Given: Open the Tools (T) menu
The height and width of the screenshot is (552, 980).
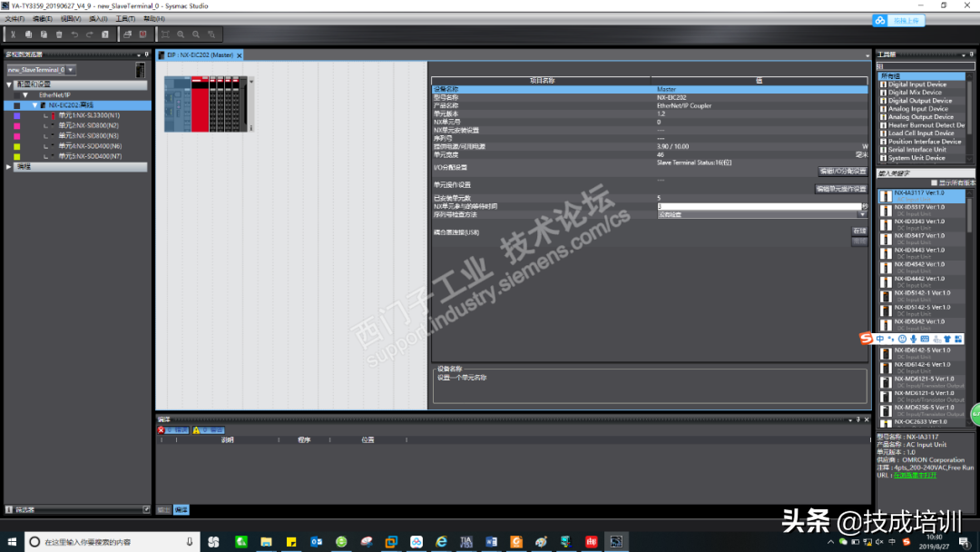Looking at the screenshot, I should click(125, 19).
